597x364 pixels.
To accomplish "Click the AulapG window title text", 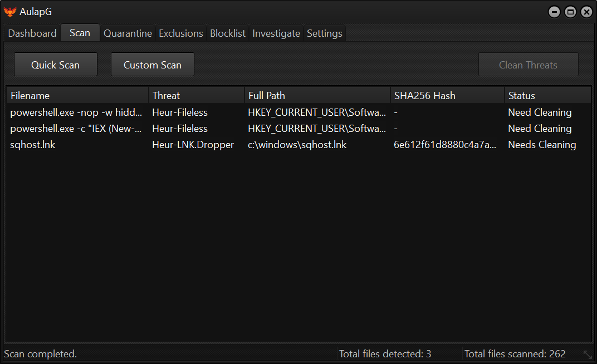I will (x=36, y=12).
